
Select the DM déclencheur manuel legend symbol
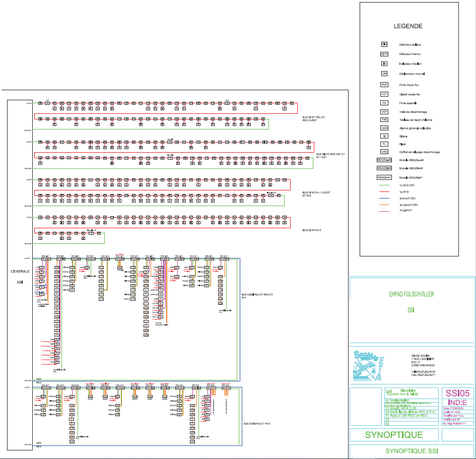[384, 74]
